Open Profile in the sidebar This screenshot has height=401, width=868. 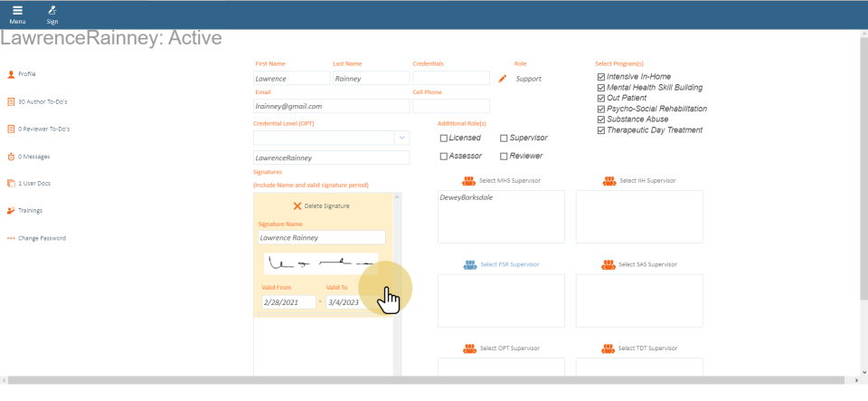pyautogui.click(x=27, y=74)
